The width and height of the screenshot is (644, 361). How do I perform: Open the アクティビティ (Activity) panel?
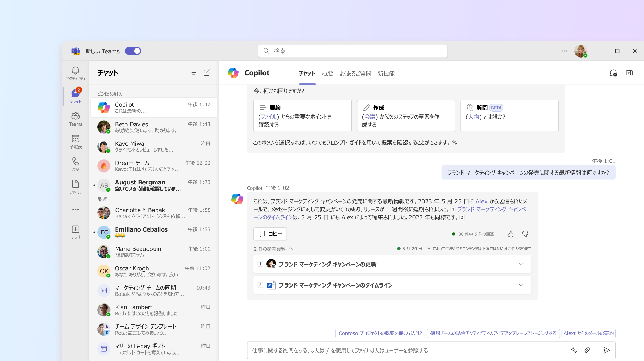(x=75, y=73)
